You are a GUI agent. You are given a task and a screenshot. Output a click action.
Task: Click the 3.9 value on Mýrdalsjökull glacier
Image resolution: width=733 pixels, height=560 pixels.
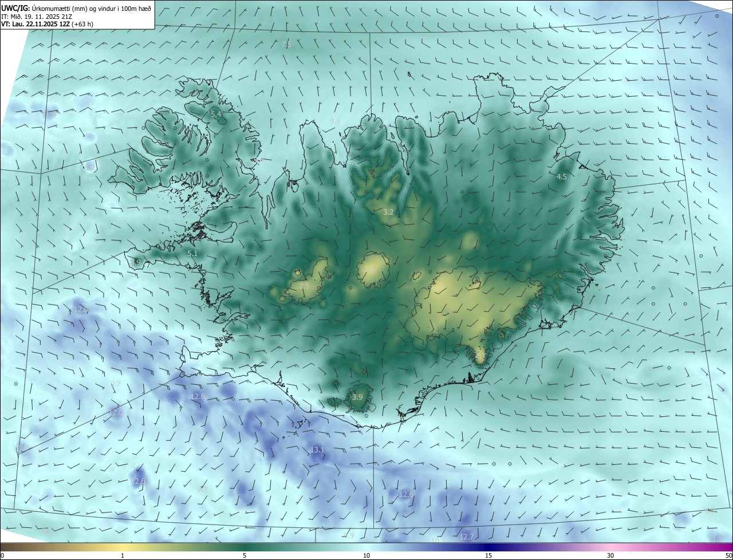357,397
